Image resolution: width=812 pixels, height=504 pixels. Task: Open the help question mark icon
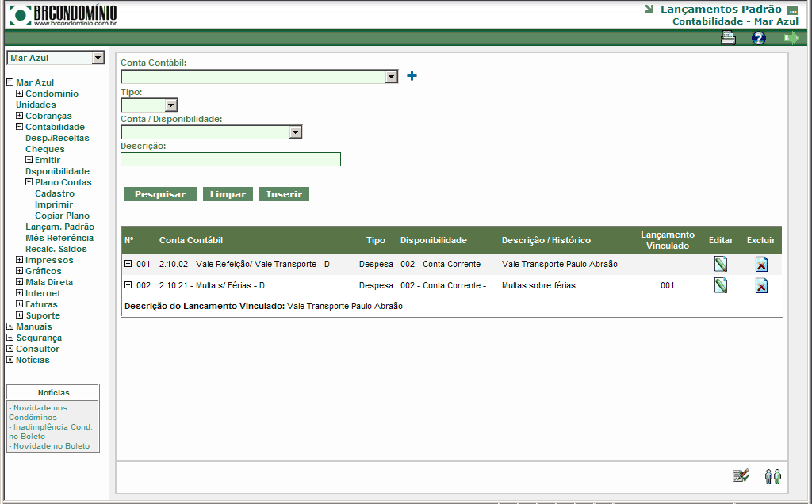[759, 38]
